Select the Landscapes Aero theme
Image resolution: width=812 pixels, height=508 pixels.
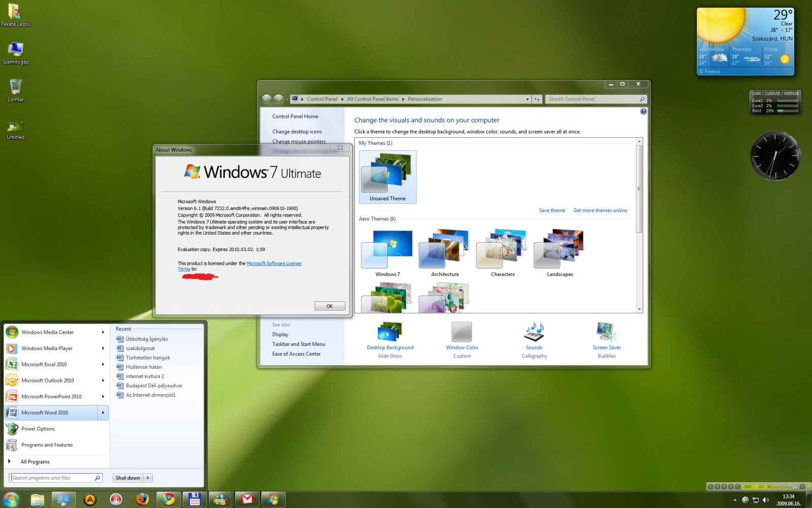click(x=560, y=253)
